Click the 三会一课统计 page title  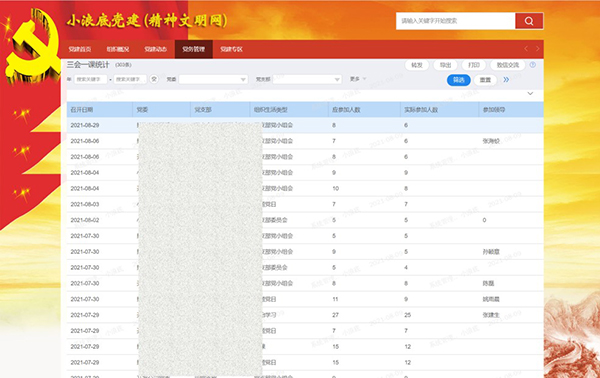(x=88, y=65)
